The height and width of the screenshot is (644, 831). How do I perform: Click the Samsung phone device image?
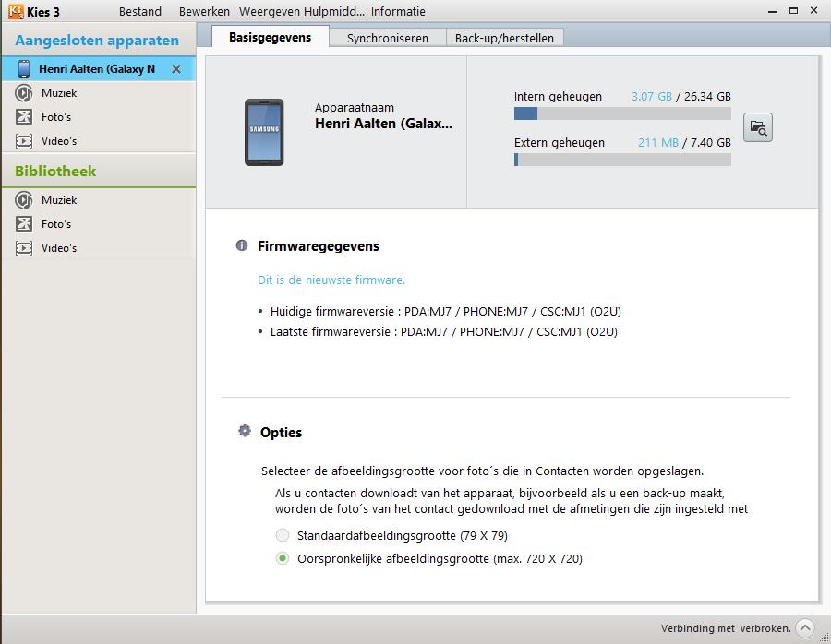[x=264, y=132]
